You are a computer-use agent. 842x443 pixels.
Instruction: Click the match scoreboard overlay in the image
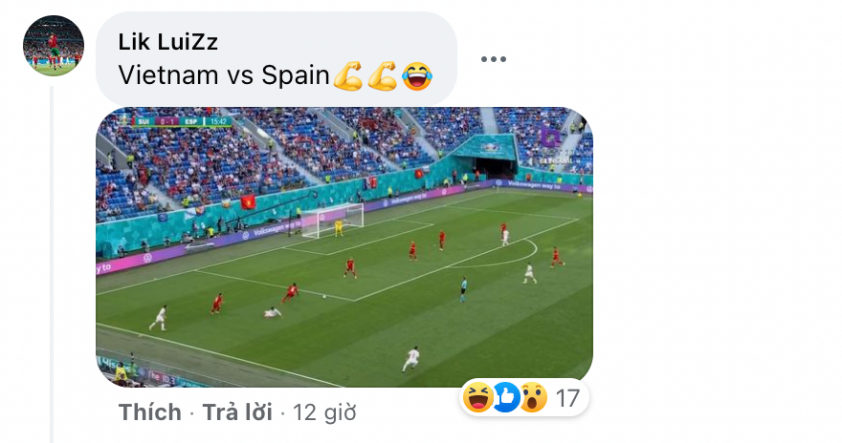[x=182, y=122]
